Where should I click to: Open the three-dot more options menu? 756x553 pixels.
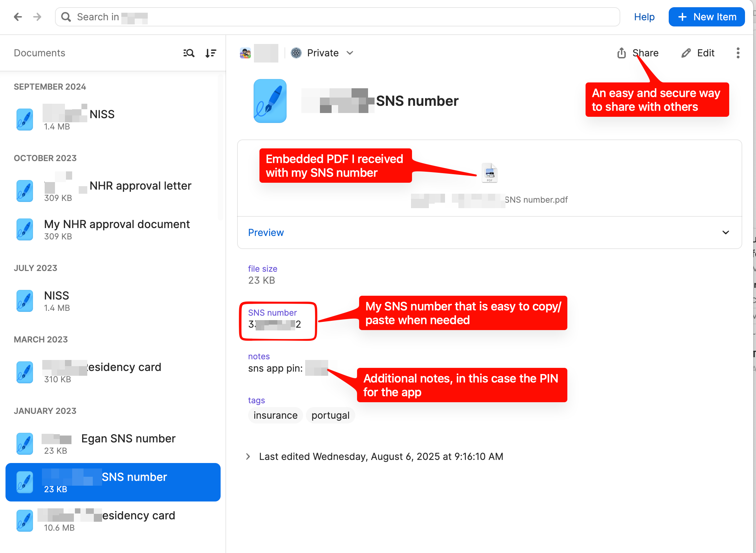coord(738,53)
